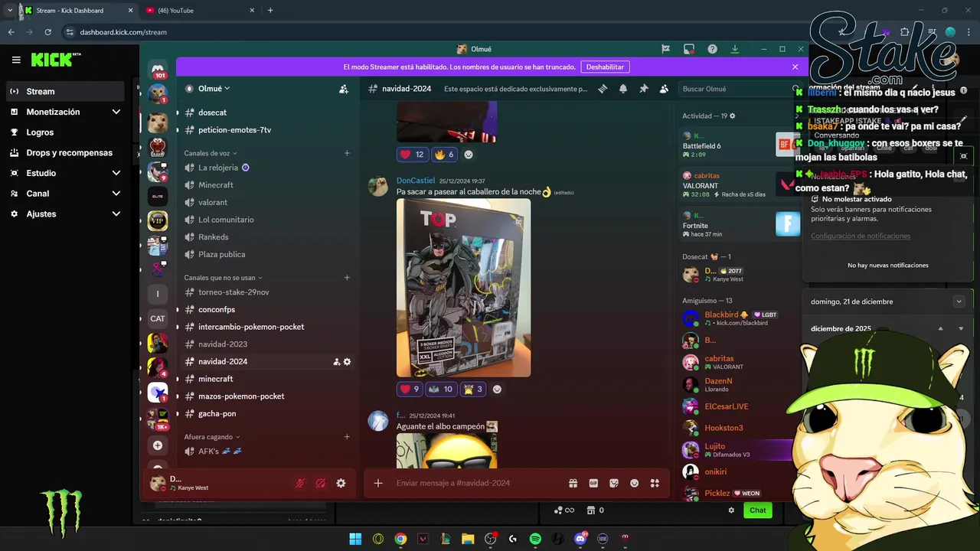Open gift icon in message bar

573,483
